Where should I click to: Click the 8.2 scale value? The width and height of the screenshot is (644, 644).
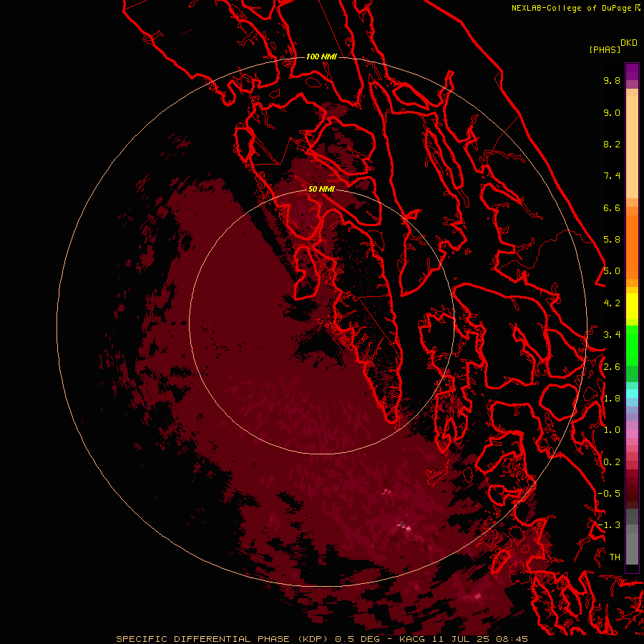(x=612, y=144)
